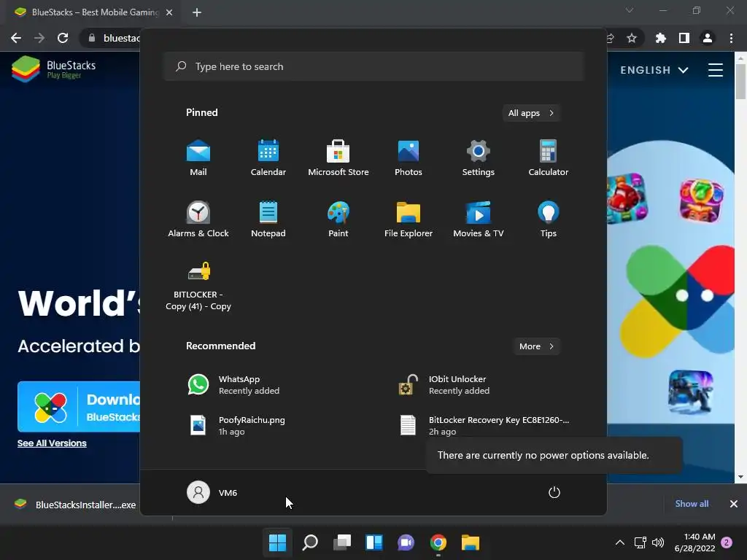Open the VM6 user account menu
The image size is (747, 560).
click(212, 492)
